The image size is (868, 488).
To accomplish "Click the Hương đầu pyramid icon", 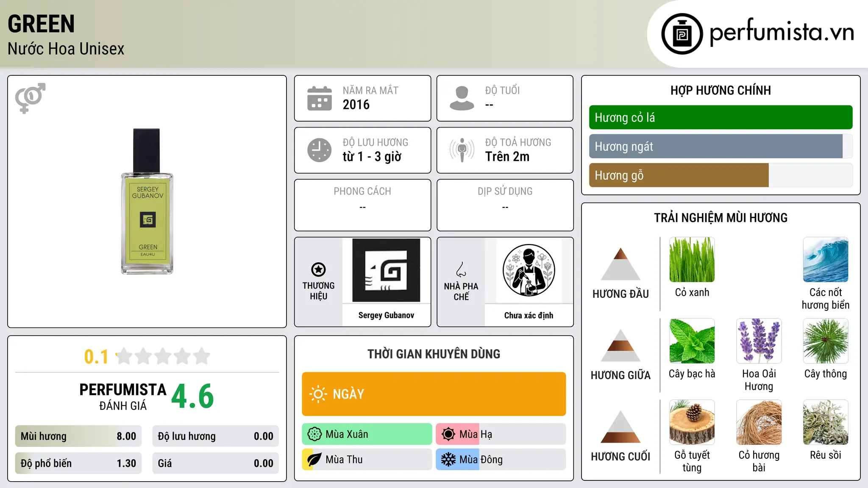I will 620,264.
